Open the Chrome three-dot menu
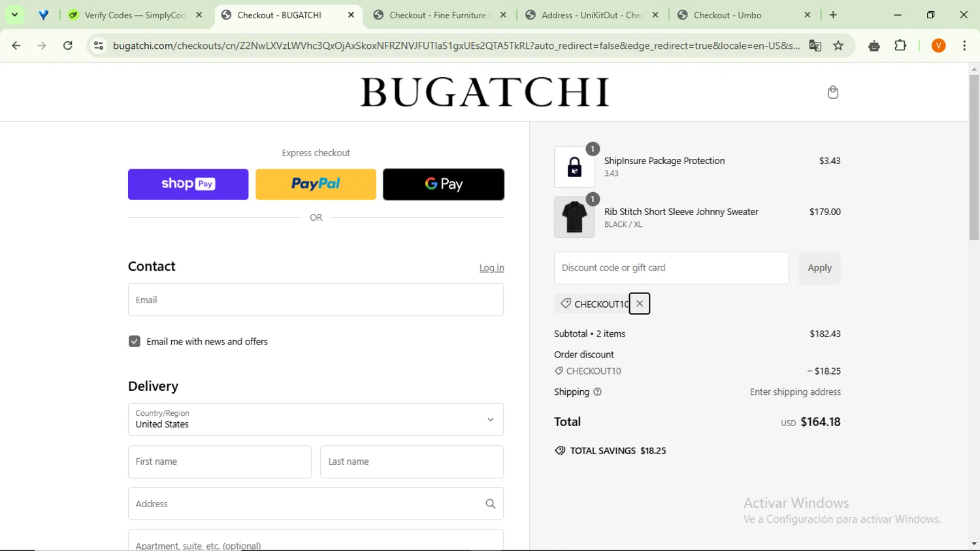The height and width of the screenshot is (551, 980). pos(964,46)
